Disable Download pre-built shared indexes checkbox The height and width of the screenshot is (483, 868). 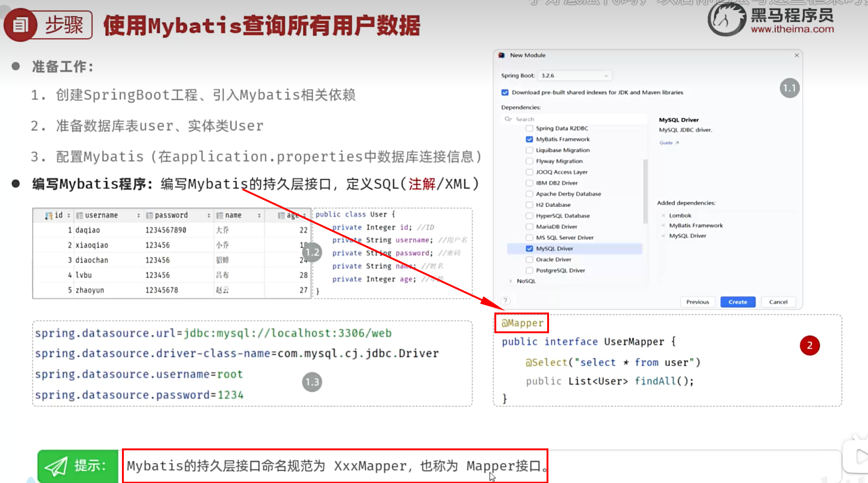505,92
